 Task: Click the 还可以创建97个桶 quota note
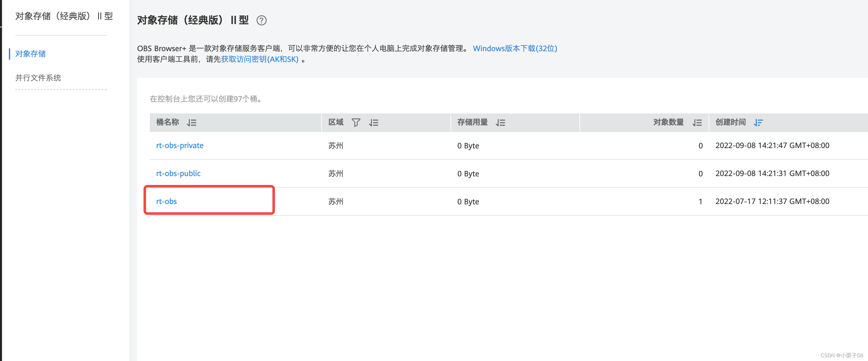point(206,99)
